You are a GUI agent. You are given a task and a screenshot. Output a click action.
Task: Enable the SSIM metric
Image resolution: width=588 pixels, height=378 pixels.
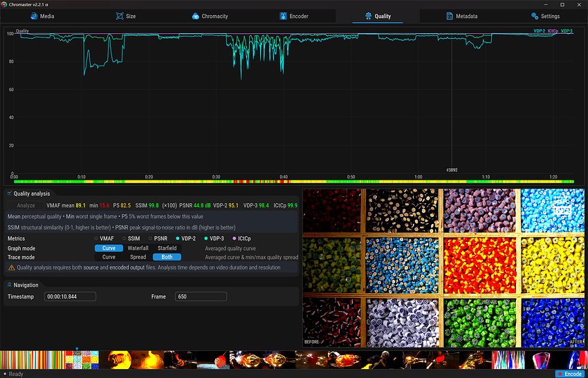click(x=131, y=238)
